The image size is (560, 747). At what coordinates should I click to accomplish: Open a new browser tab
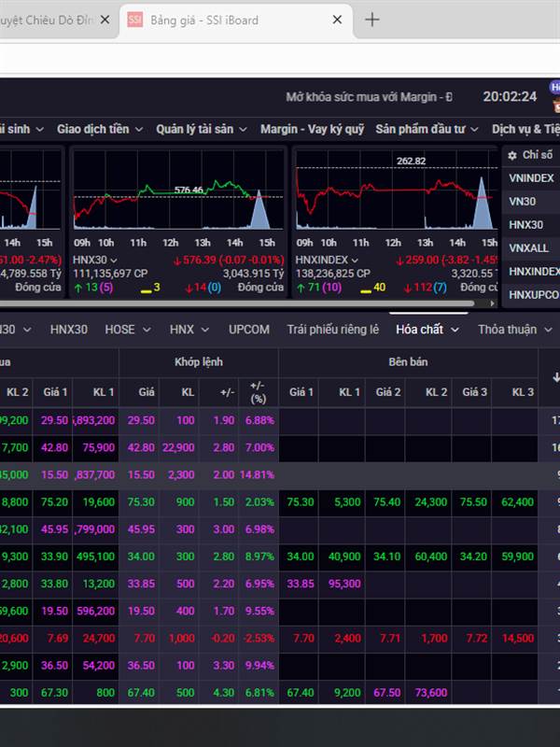372,20
